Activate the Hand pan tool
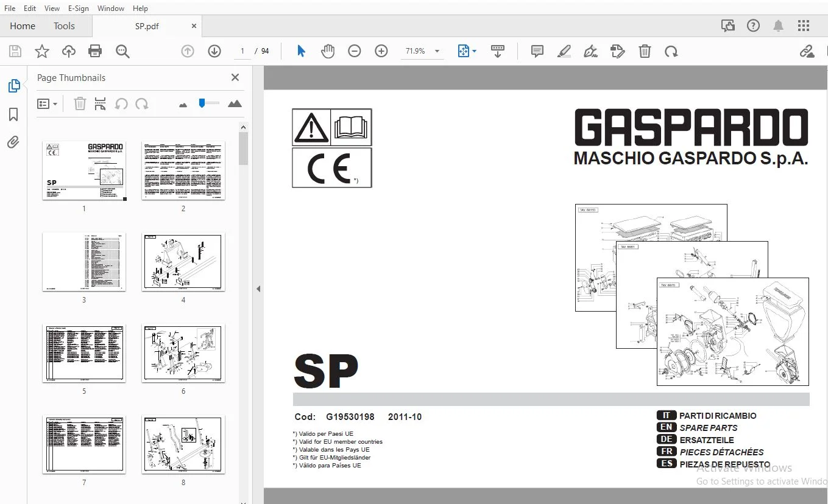Viewport: 828px width, 504px height. (328, 52)
